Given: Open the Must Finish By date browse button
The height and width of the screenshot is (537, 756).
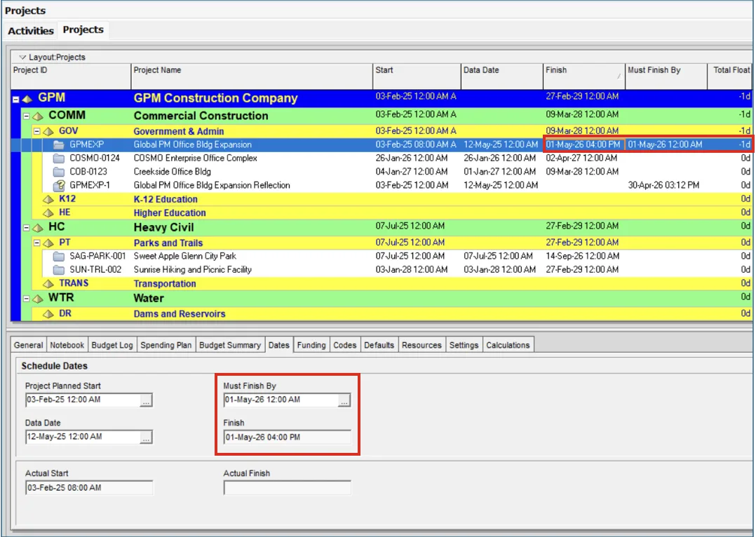Looking at the screenshot, I should pyautogui.click(x=344, y=400).
